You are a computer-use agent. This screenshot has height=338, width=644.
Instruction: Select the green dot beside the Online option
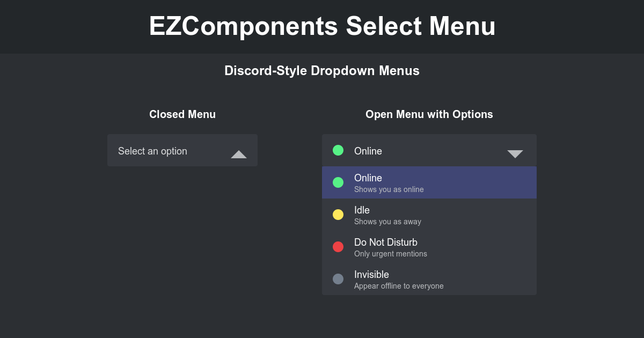point(338,182)
